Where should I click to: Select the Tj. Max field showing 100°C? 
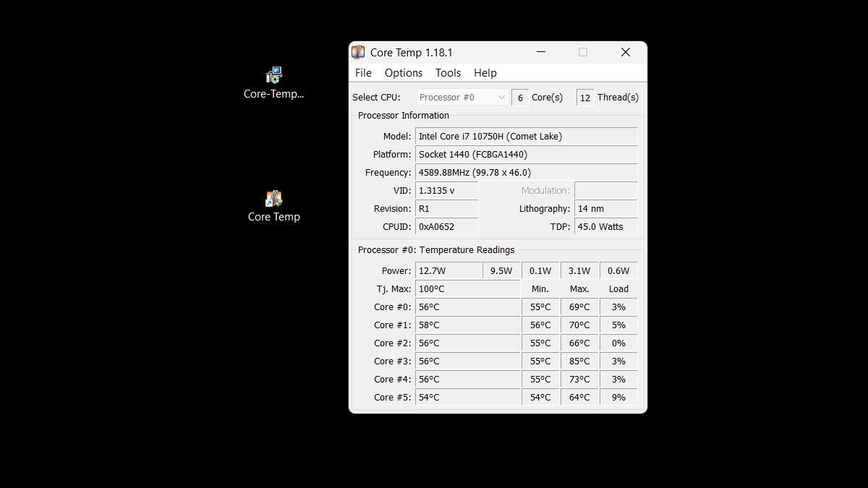(467, 288)
